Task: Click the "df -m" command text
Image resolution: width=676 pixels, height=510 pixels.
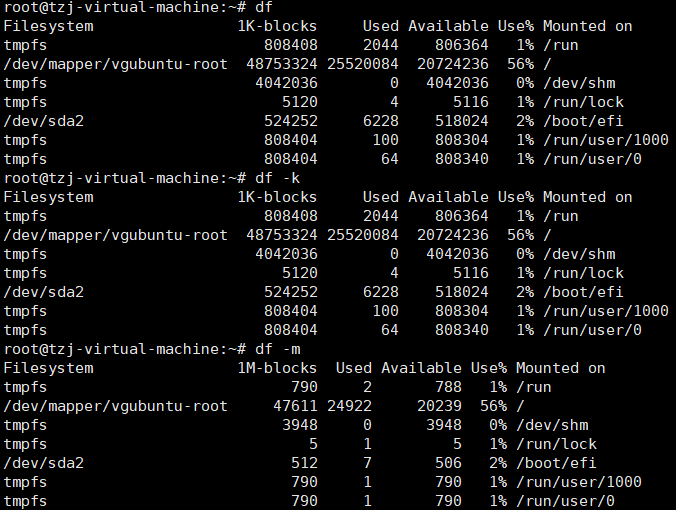Action: [276, 349]
